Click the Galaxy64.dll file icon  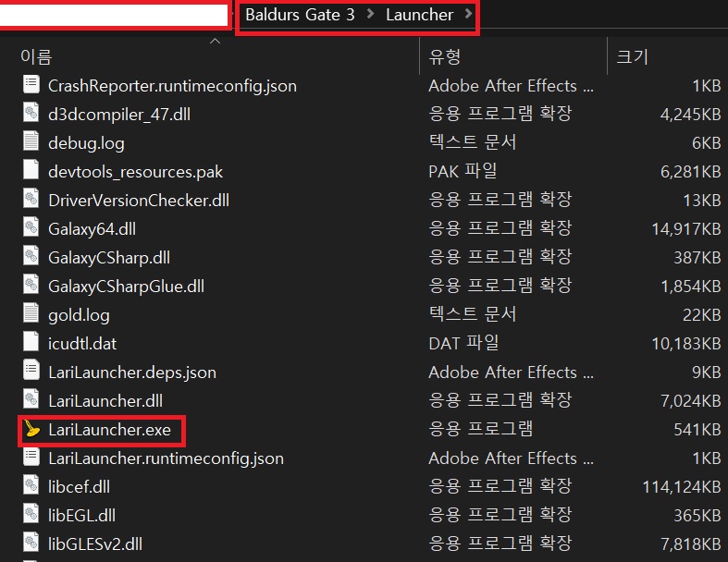point(31,228)
